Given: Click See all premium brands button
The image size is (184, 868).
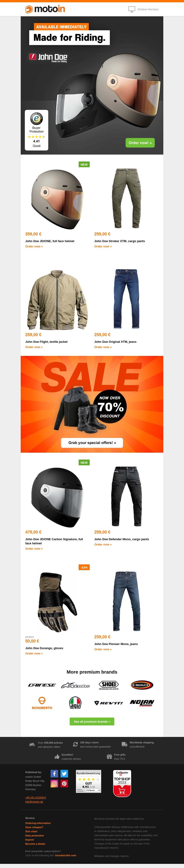Looking at the screenshot, I should (92, 721).
